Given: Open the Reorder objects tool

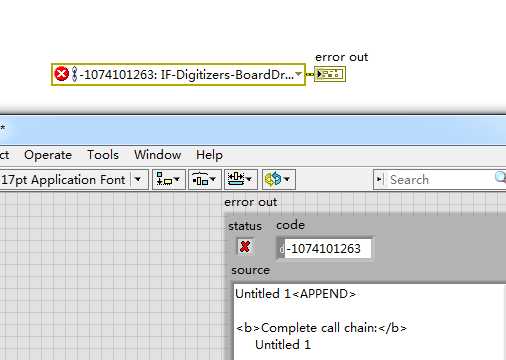Looking at the screenshot, I should click(x=279, y=180).
